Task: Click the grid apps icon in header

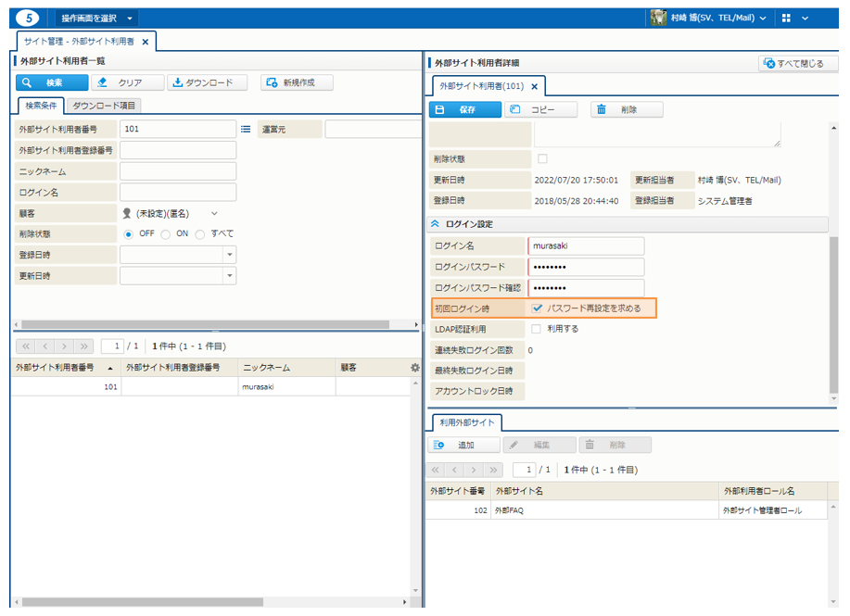Action: [786, 18]
